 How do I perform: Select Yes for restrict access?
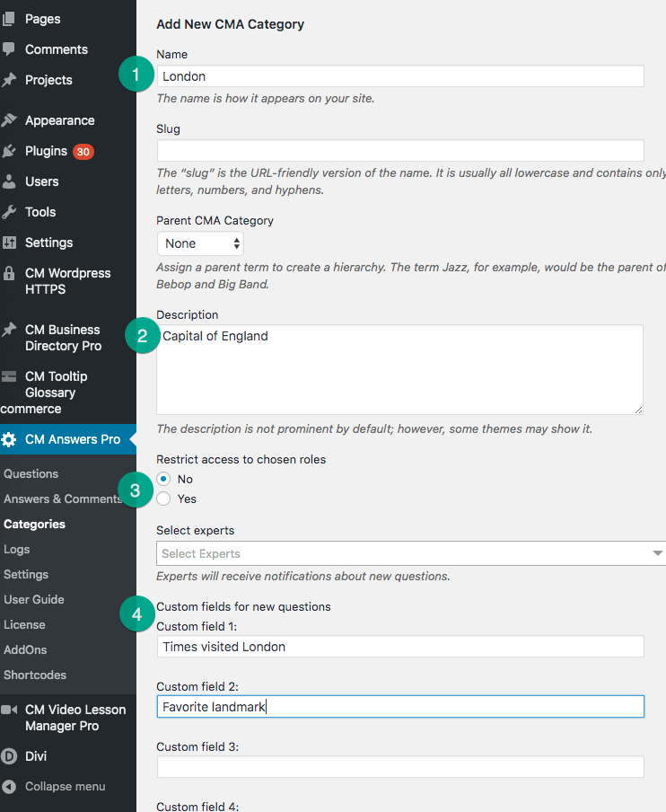163,499
